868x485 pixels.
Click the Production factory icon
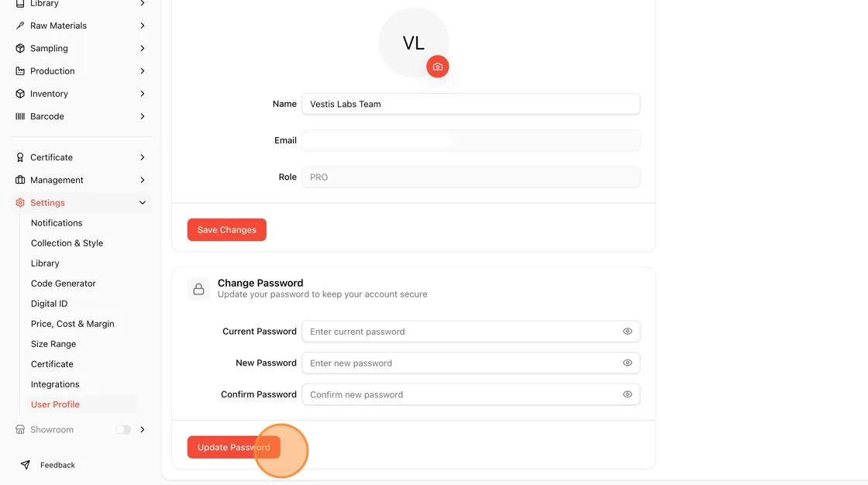point(20,71)
